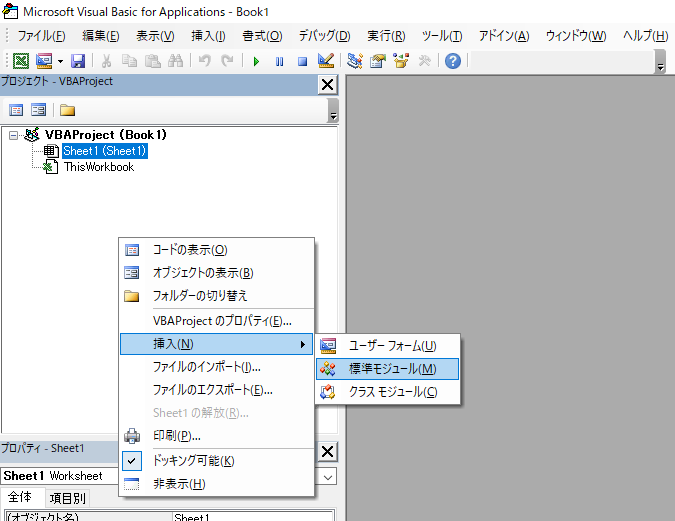Open the dropdown arrow beside Insert UserForm icon
The width and height of the screenshot is (675, 521).
(60, 61)
